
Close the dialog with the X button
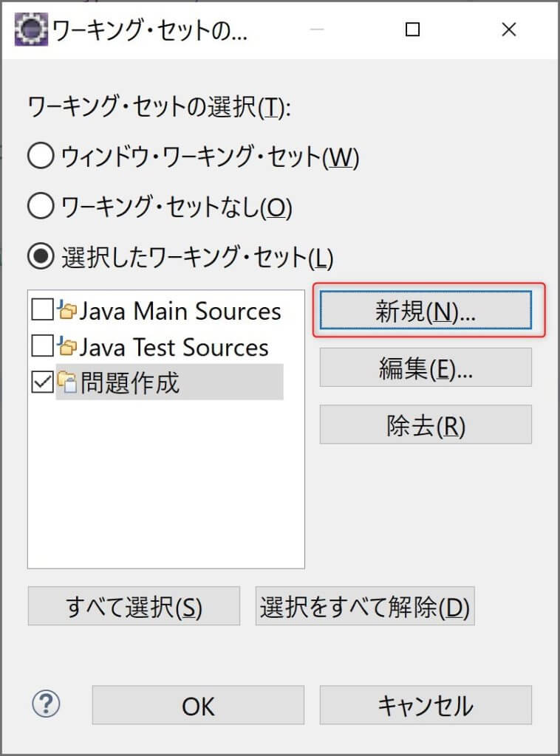click(509, 30)
